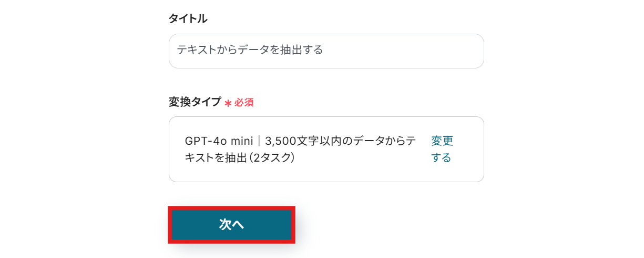Click the 変更 text of the change link

(x=442, y=141)
